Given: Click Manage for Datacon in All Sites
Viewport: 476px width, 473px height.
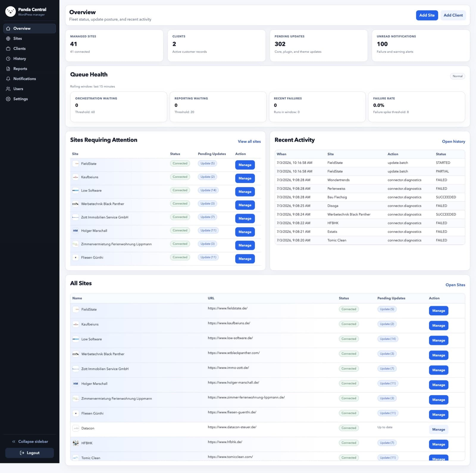Looking at the screenshot, I should [439, 430].
